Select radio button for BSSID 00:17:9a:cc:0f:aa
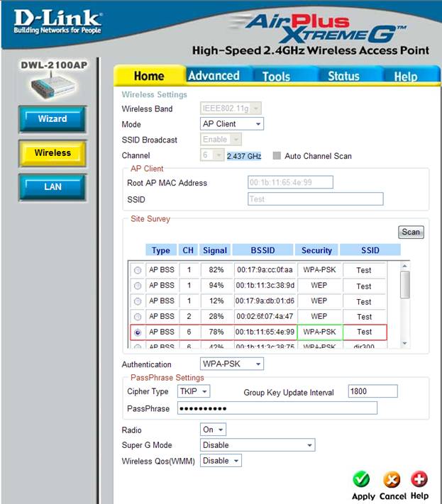Viewport: 442px width, 504px height. coord(137,270)
